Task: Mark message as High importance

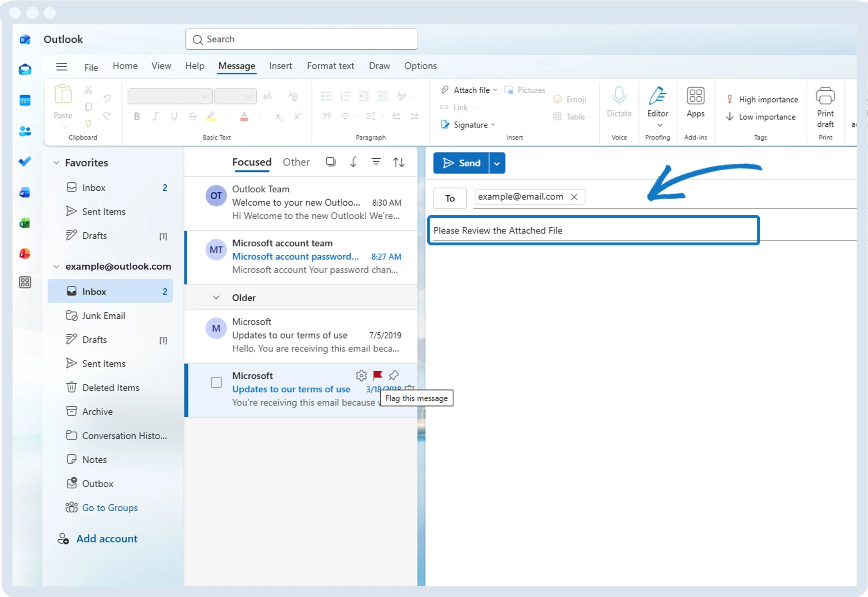Action: click(x=763, y=99)
